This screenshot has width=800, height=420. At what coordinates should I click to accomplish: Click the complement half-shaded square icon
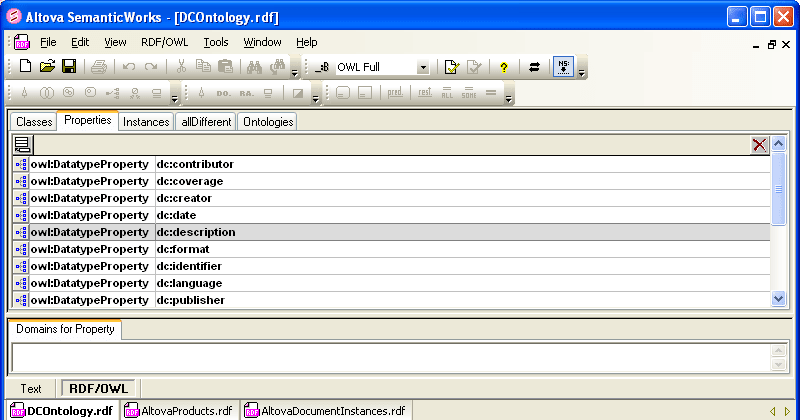coord(297,93)
